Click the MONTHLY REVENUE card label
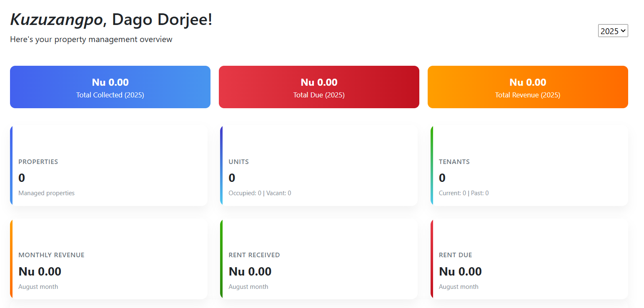Screen dimensions: 644x308 pos(52,255)
